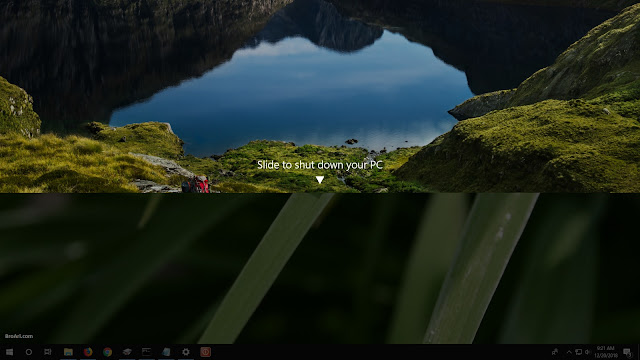The width and height of the screenshot is (640, 360).
Task: Show hidden system tray icons
Action: click(569, 352)
